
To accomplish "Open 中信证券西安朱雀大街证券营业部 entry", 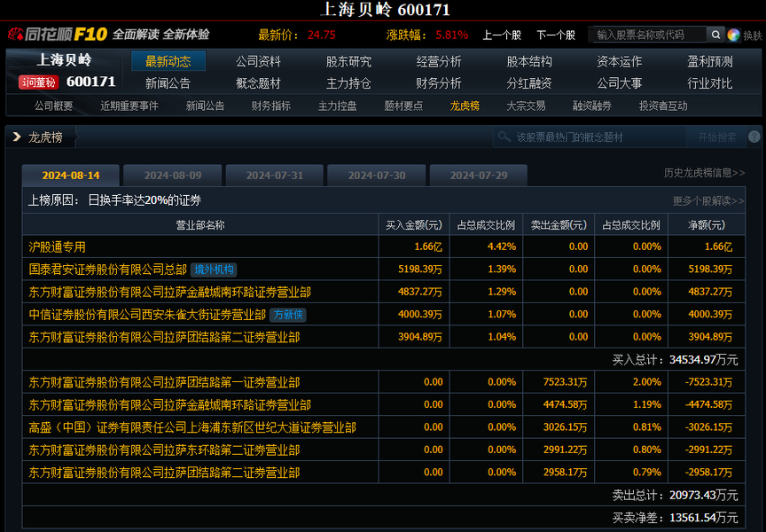I will tap(147, 315).
